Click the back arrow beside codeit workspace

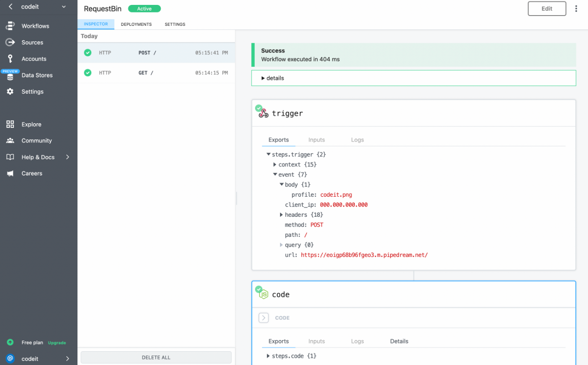point(10,7)
